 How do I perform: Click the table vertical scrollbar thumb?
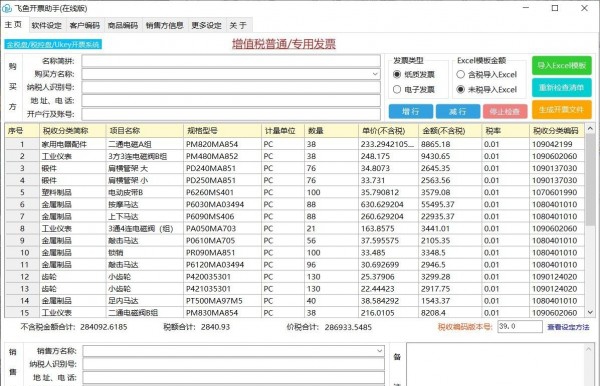click(x=590, y=179)
